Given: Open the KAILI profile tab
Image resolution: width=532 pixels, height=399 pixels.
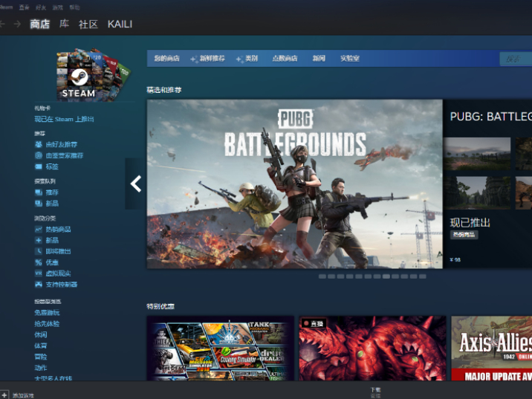Looking at the screenshot, I should click(120, 24).
